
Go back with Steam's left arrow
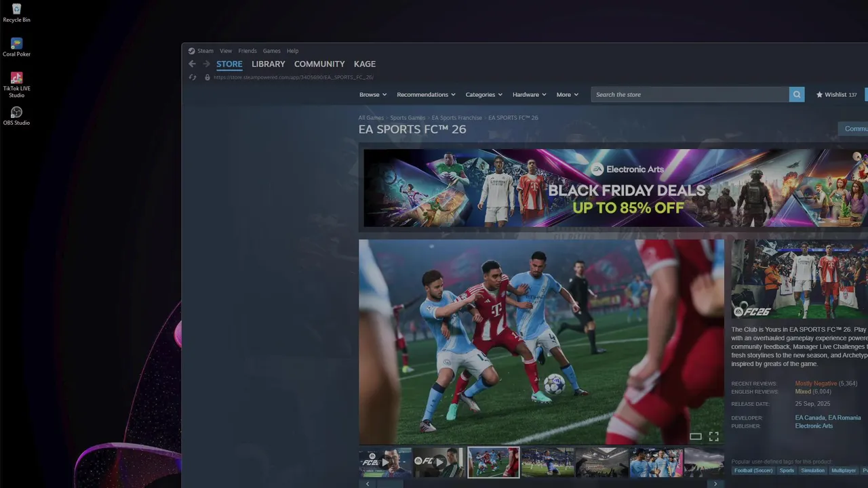click(192, 64)
